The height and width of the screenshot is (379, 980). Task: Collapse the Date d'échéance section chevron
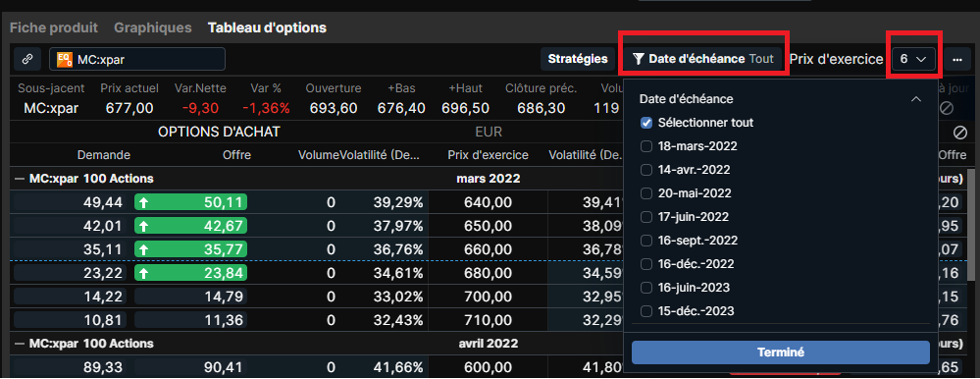click(916, 99)
